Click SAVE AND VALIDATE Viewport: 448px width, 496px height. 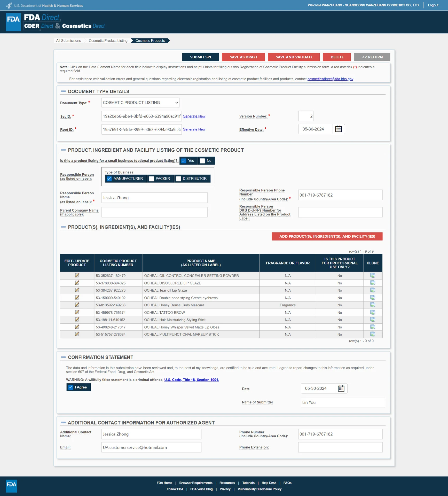pyautogui.click(x=294, y=57)
